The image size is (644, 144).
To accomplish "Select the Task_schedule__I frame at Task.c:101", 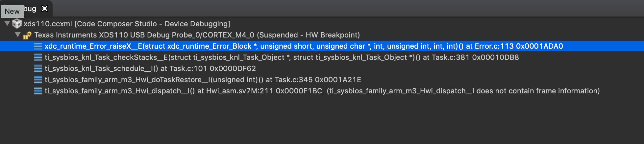I will (x=150, y=69).
